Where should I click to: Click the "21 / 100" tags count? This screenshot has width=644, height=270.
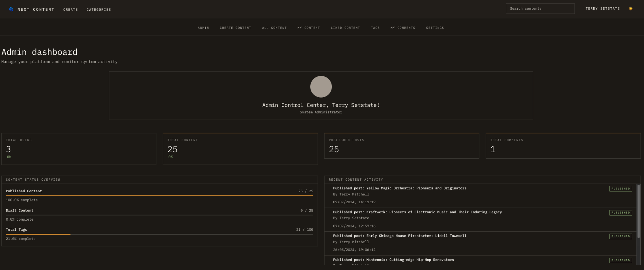(305, 230)
